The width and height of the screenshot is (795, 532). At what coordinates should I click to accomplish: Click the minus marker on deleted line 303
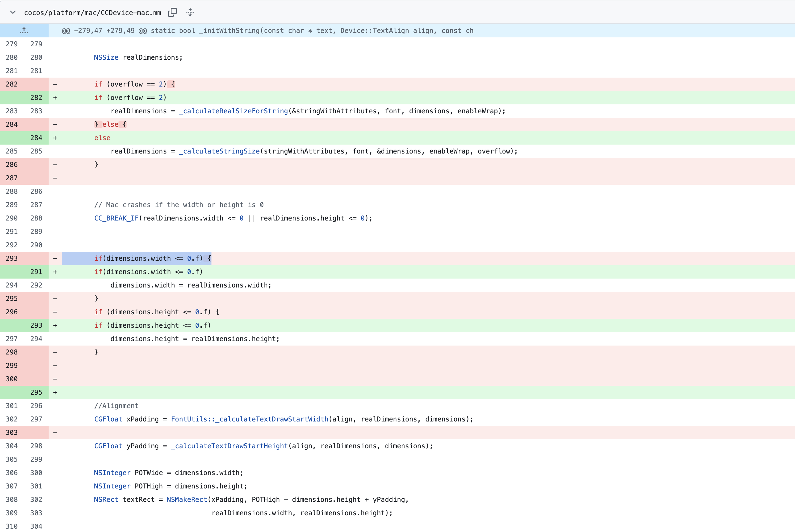click(55, 433)
